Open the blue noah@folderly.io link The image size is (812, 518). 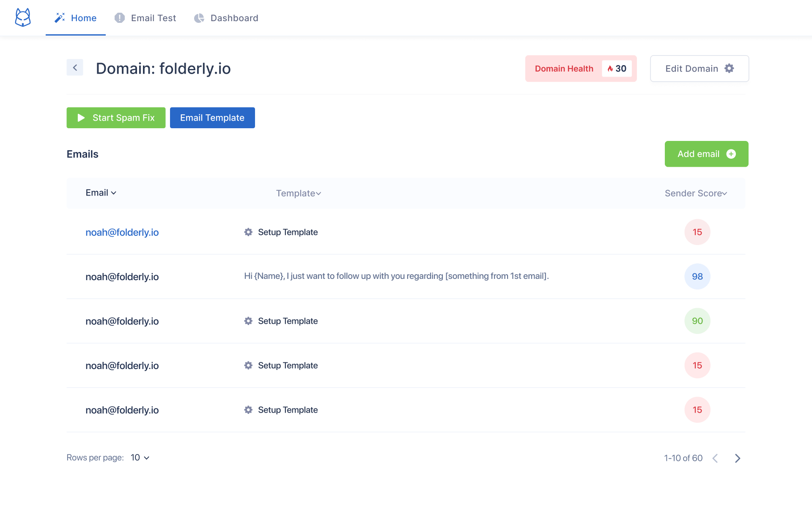point(122,232)
